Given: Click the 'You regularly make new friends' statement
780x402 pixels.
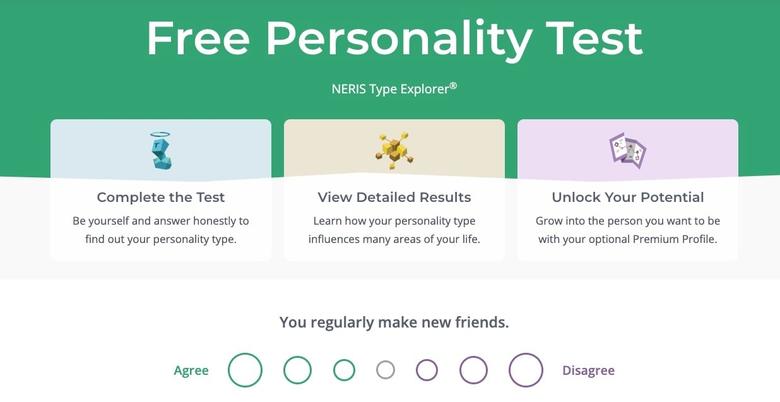Looking at the screenshot, I should (394, 322).
